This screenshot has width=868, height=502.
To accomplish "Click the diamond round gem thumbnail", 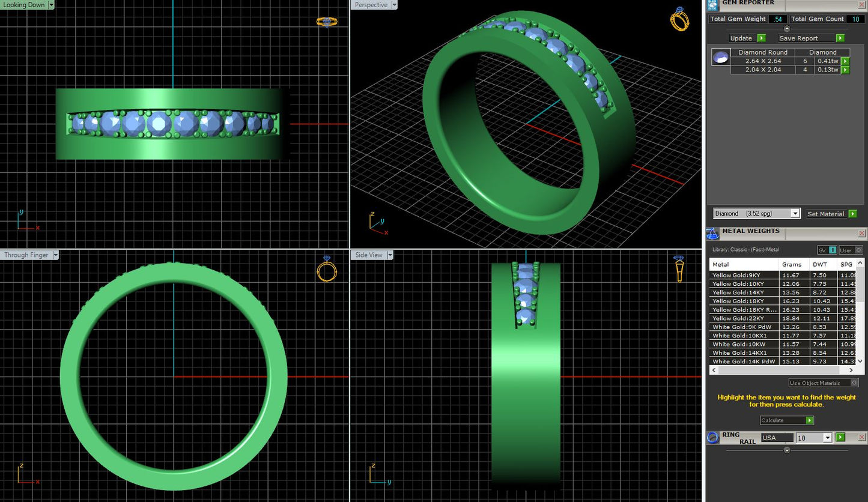I will click(720, 57).
